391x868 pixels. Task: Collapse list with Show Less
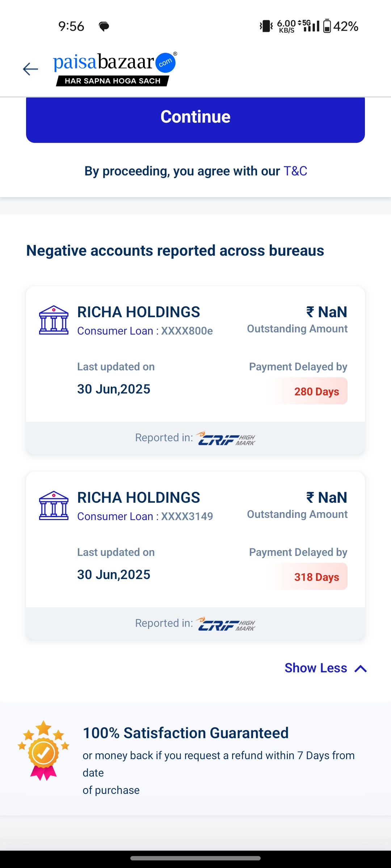[316, 668]
